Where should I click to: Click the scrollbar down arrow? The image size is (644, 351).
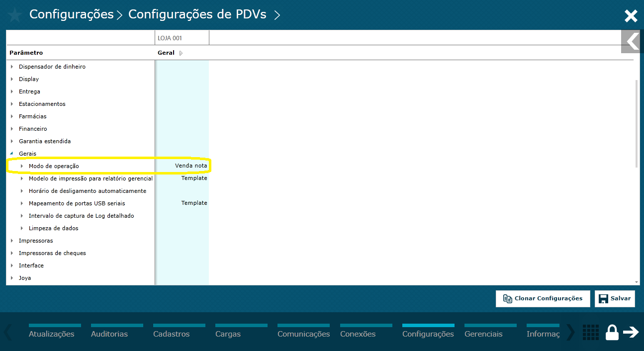(x=637, y=281)
